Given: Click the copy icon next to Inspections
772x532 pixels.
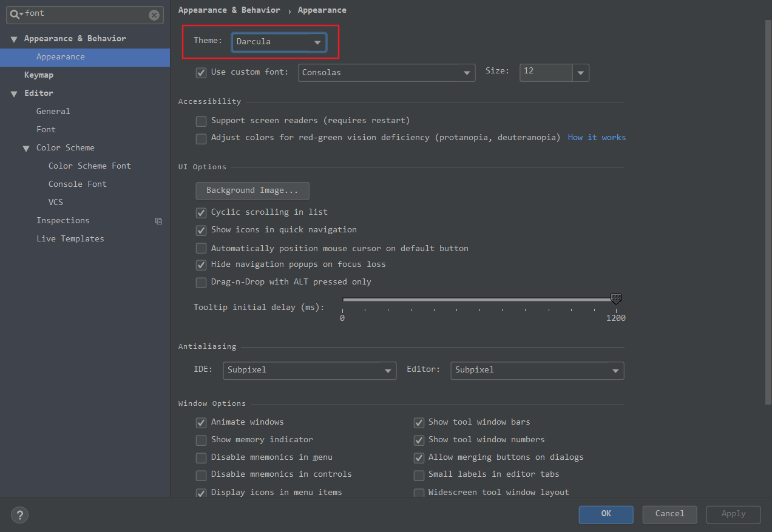Looking at the screenshot, I should [x=158, y=221].
